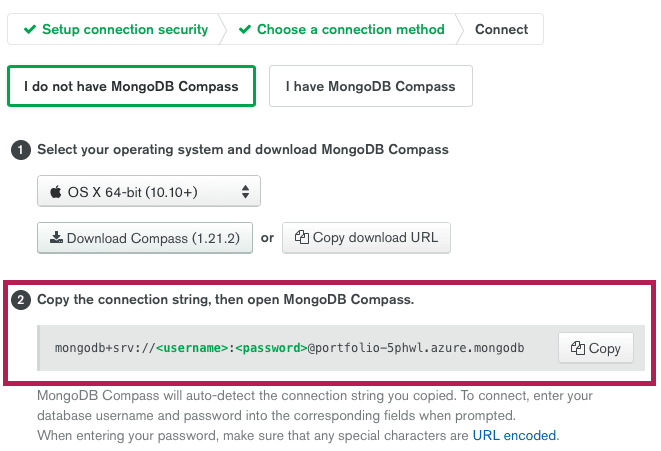Open the OS X 64-bit operating system dropdown
661x451 pixels.
149,191
